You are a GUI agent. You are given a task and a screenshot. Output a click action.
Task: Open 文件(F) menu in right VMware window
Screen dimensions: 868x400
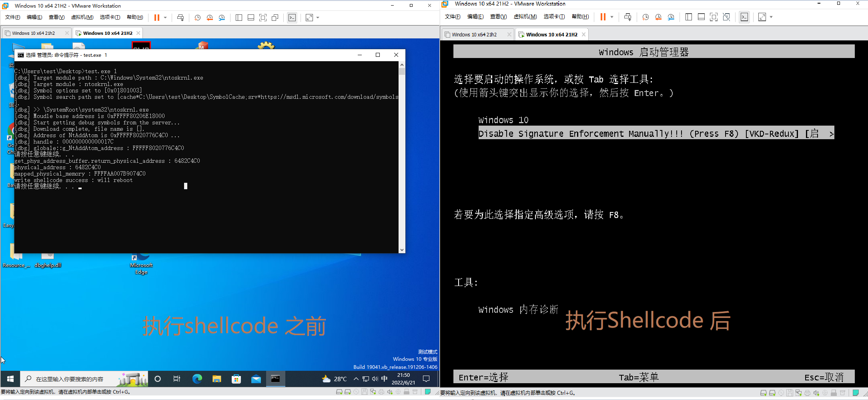point(452,17)
